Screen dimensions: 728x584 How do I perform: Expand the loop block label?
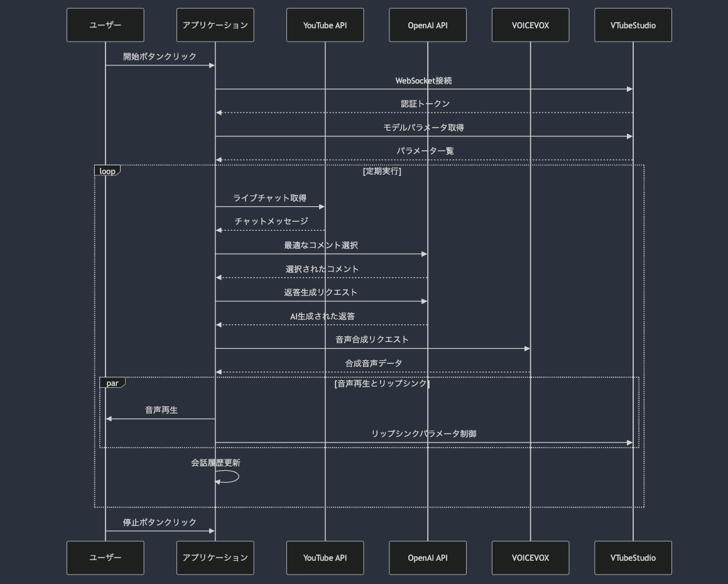pos(107,170)
